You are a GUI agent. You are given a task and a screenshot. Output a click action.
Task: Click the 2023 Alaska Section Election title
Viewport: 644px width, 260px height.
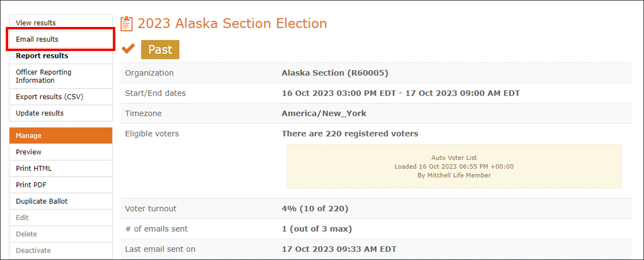[x=232, y=24]
